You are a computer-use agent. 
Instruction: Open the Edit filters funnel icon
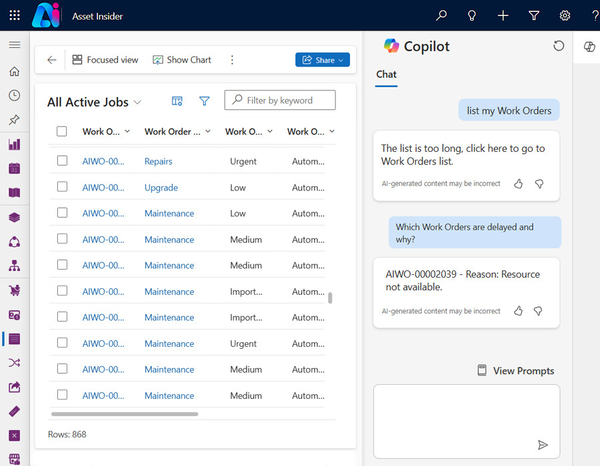point(204,101)
